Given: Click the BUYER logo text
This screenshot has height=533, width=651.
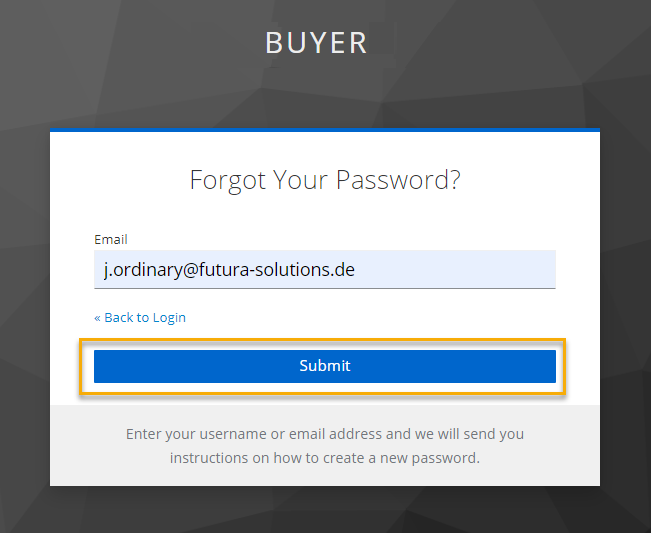Looking at the screenshot, I should [x=317, y=43].
